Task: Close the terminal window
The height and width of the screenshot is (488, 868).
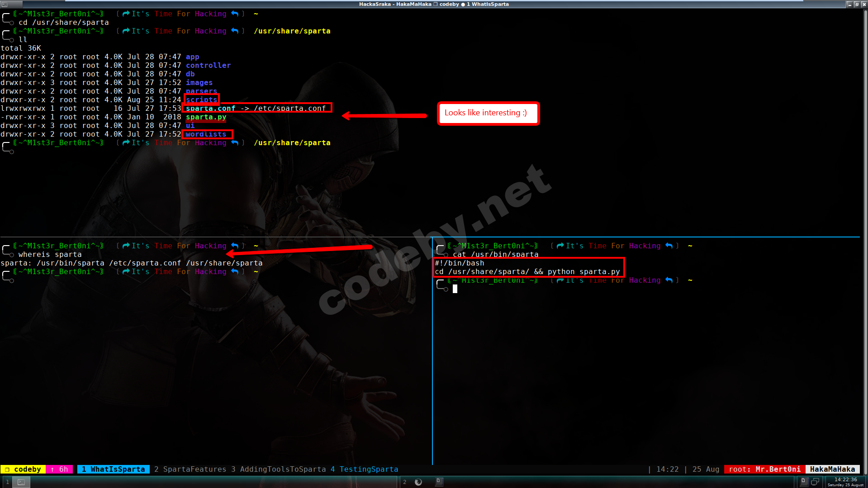Action: point(864,4)
